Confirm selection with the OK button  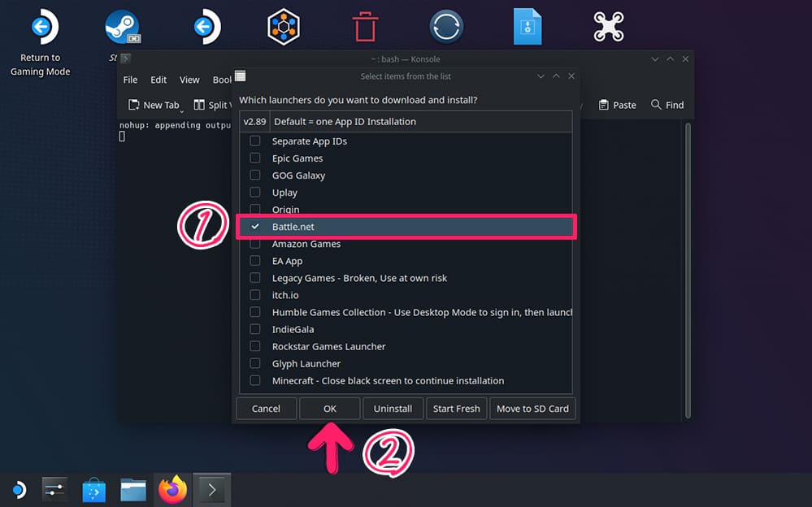[330, 409]
